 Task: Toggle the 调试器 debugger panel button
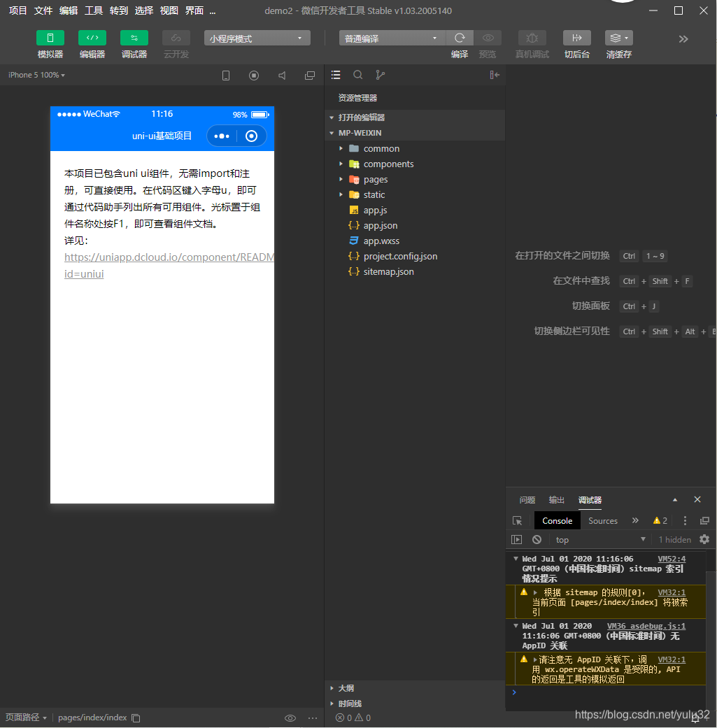(134, 38)
